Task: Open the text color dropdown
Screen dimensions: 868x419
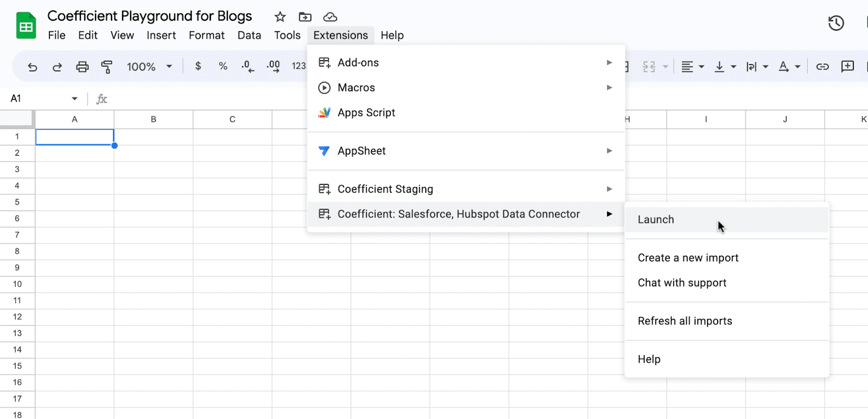Action: [x=789, y=67]
